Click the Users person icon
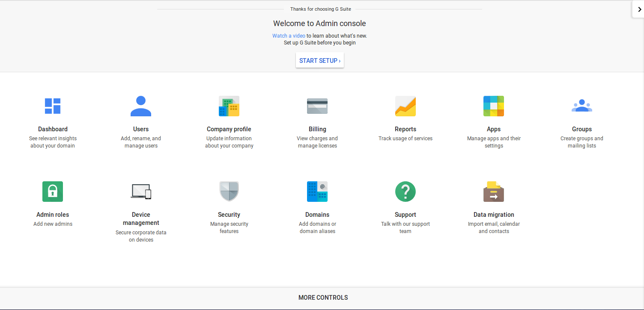 pyautogui.click(x=141, y=106)
